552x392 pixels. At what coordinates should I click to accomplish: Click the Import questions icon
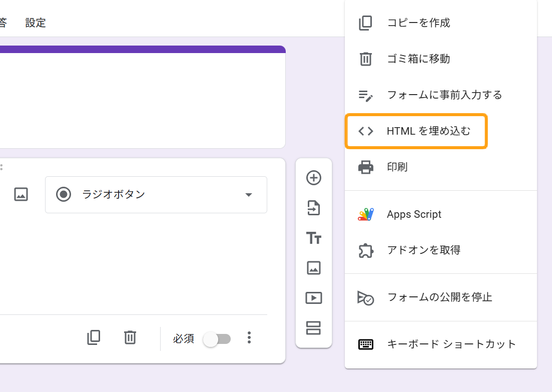tap(314, 208)
